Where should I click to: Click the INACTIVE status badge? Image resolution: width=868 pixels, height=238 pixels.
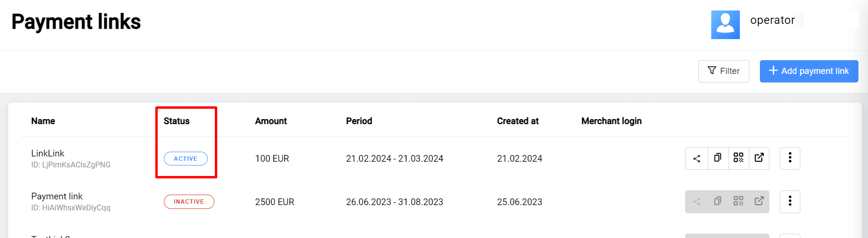(189, 202)
